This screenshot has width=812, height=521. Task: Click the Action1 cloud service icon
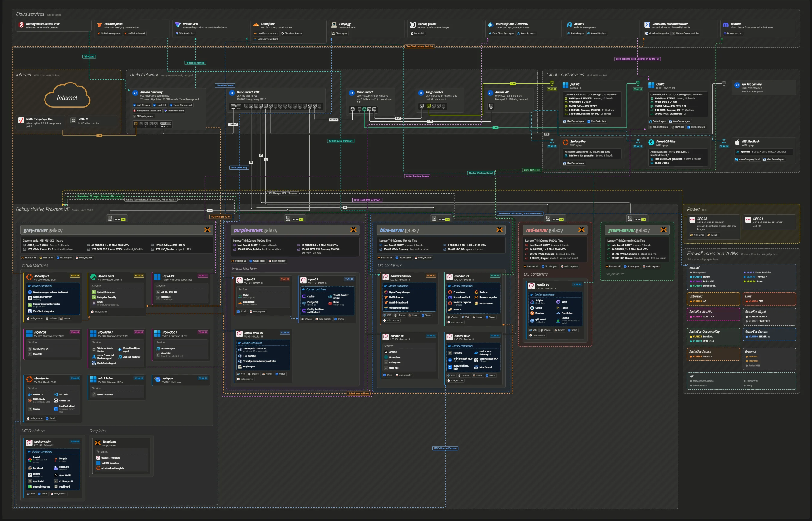[569, 25]
